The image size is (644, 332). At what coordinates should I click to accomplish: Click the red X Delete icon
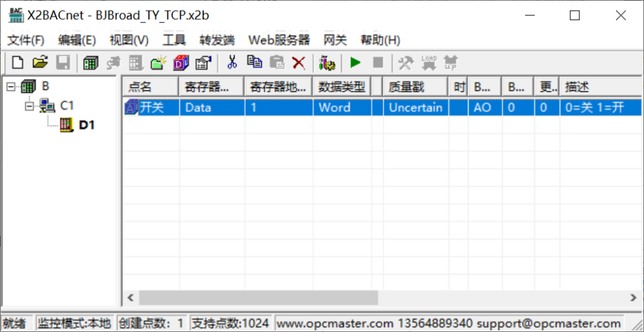tap(298, 63)
